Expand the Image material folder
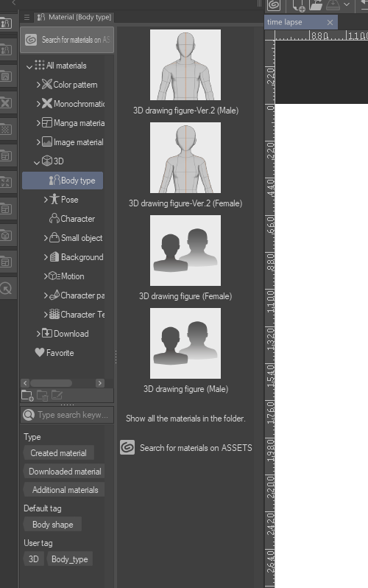Screen dimensions: 368x588 [x=38, y=141]
